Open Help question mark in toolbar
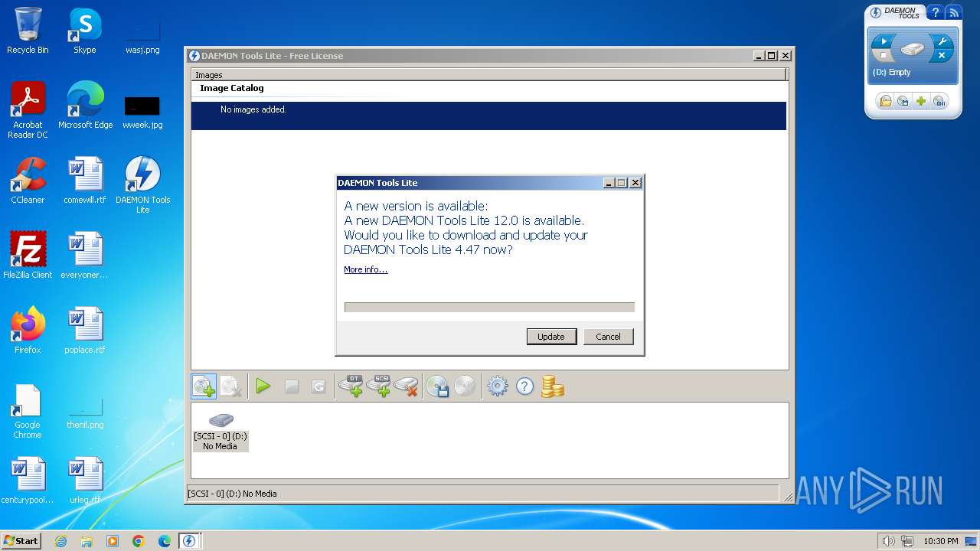The height and width of the screenshot is (551, 980). click(x=524, y=386)
